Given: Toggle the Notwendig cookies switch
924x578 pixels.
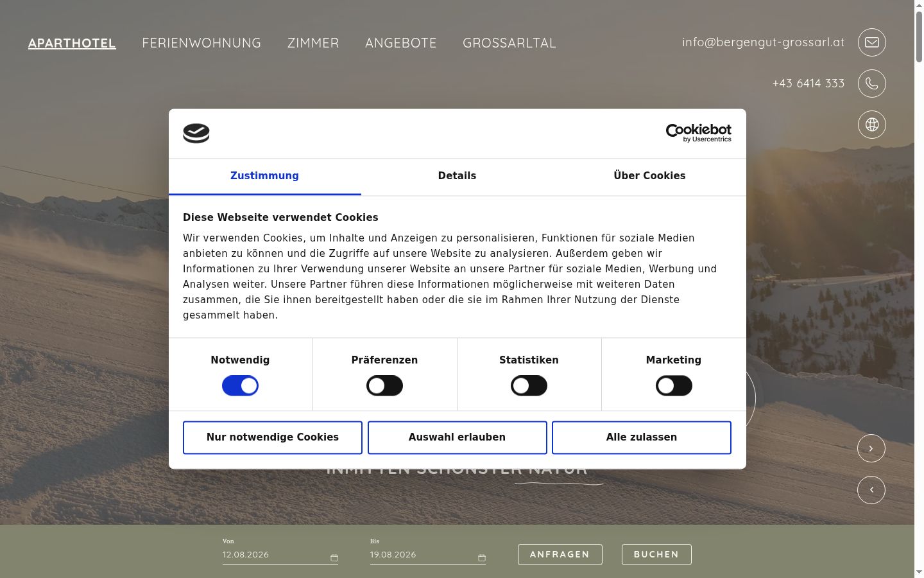Looking at the screenshot, I should pos(240,385).
